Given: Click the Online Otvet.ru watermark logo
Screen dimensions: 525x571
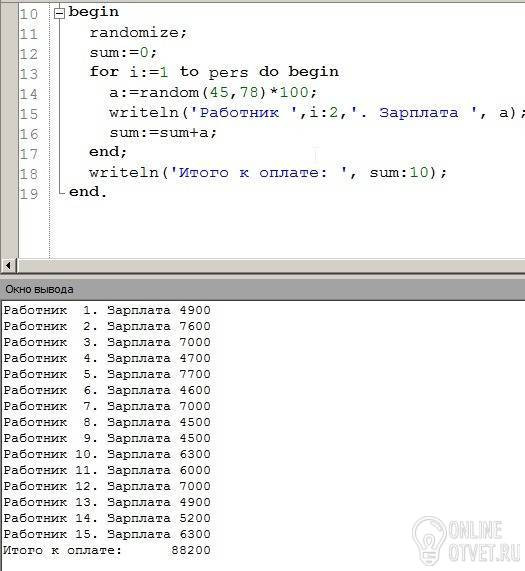Looking at the screenshot, I should (467, 542).
